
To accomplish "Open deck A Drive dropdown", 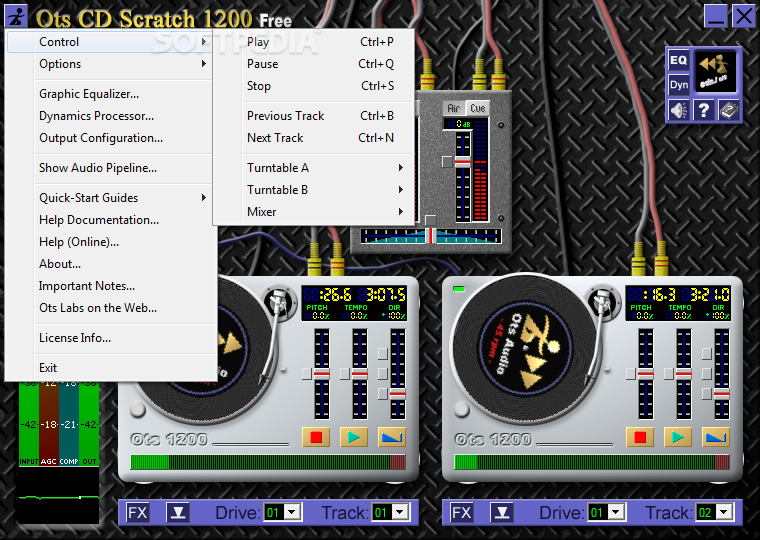I will point(292,512).
